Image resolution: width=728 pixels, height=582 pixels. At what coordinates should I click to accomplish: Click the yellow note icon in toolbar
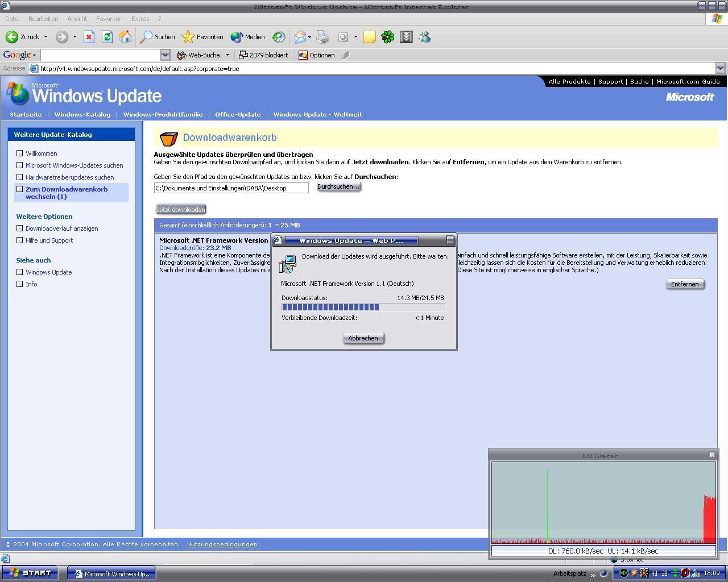[x=370, y=37]
